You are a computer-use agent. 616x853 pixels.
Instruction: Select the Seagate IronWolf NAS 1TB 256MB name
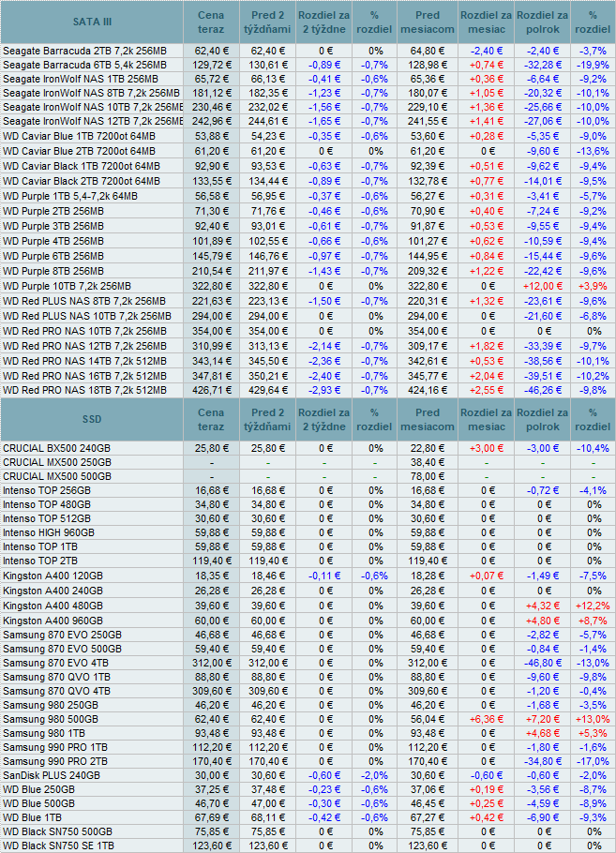click(81, 79)
